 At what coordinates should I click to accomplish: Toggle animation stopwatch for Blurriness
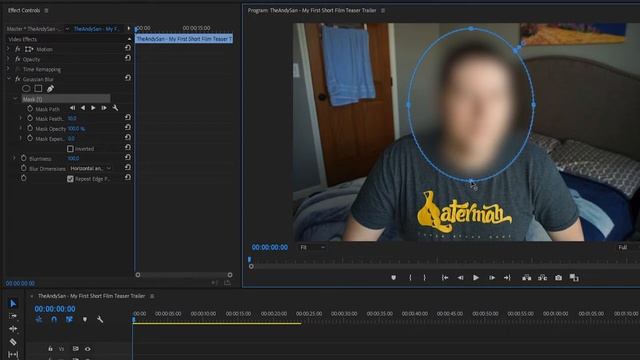point(24,158)
